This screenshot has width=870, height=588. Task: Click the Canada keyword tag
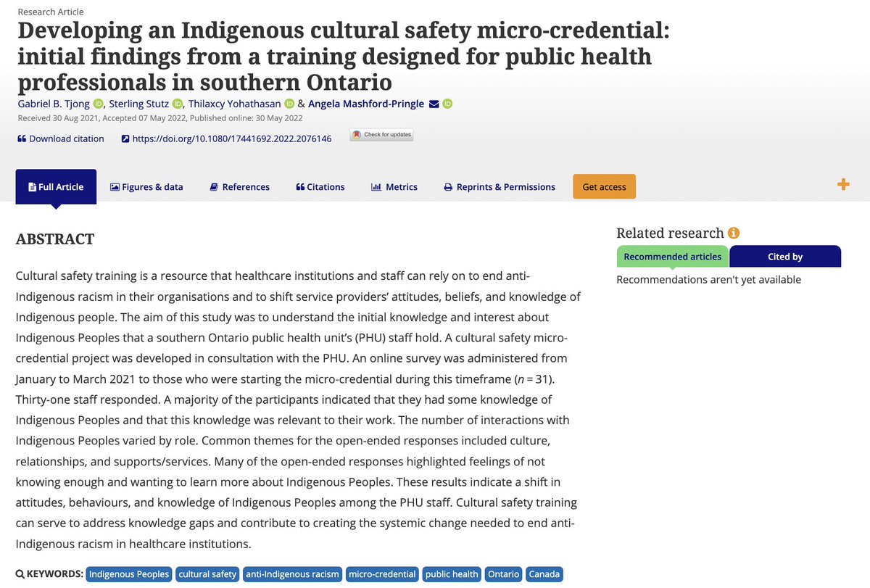coord(544,574)
